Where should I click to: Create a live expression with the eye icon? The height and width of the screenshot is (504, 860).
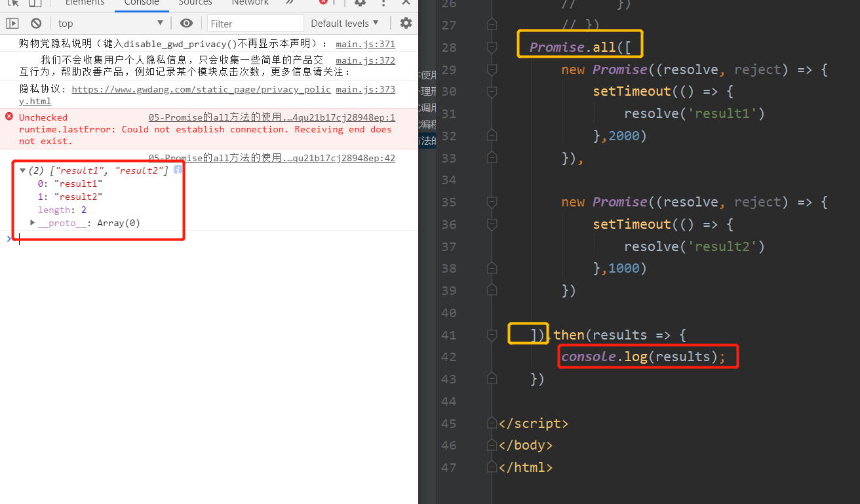point(187,24)
